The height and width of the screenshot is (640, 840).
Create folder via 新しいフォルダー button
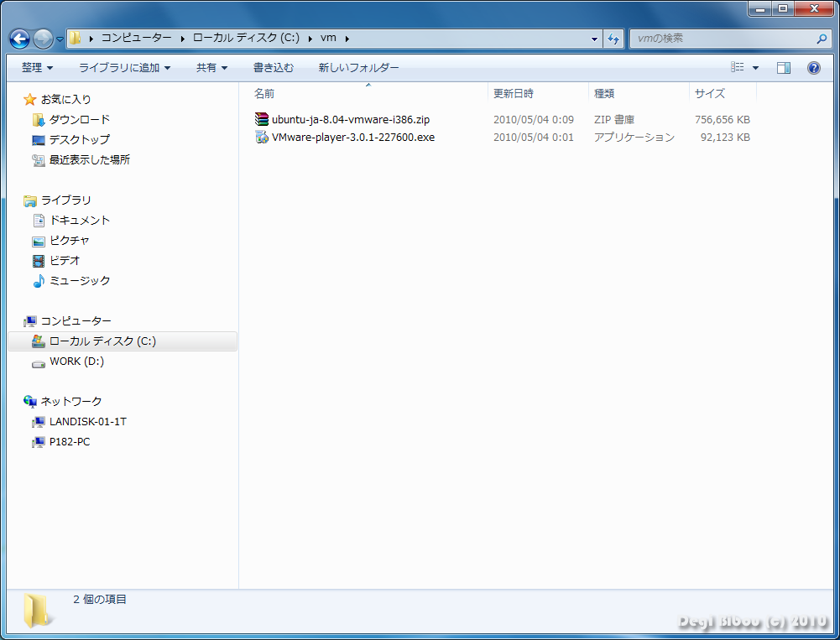point(358,68)
